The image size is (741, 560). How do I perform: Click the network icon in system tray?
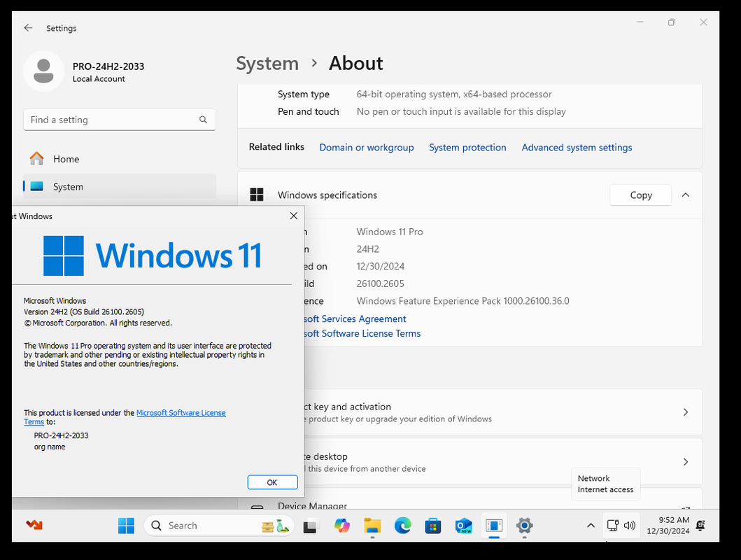point(613,526)
